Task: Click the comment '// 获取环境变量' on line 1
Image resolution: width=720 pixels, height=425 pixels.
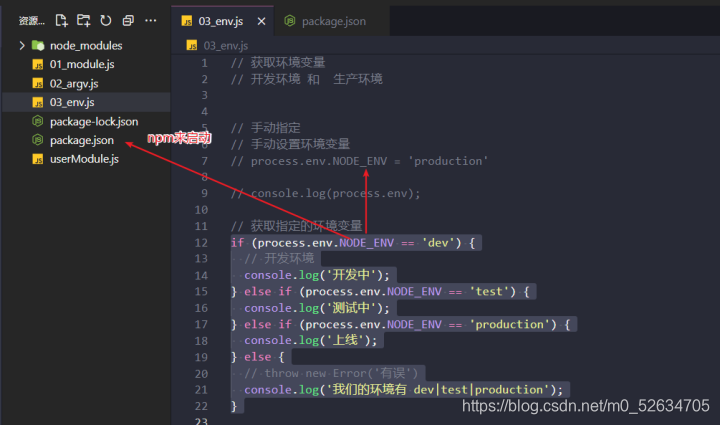Action: [278, 62]
